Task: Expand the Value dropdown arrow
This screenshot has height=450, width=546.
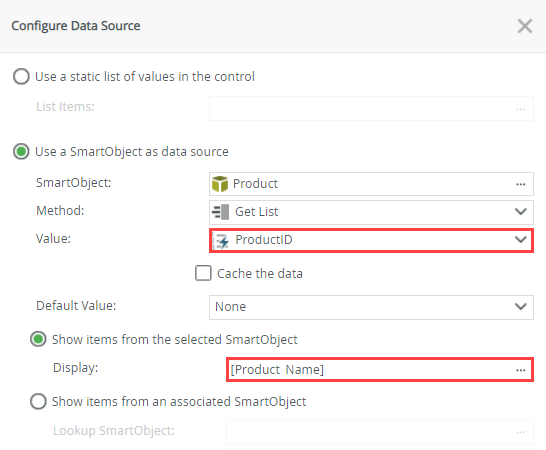Action: 521,240
